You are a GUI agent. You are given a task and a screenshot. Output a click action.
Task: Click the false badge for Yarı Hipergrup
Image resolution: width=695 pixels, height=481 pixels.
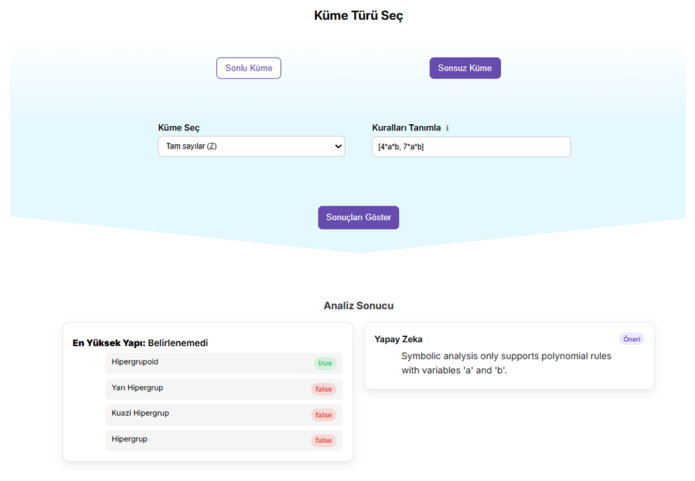tap(323, 389)
